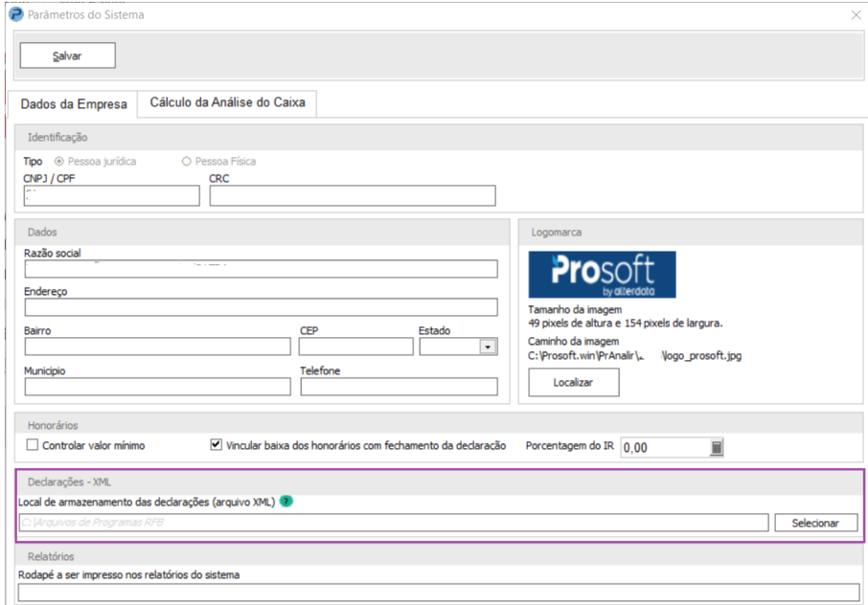Click the Razão social field

[x=261, y=269]
